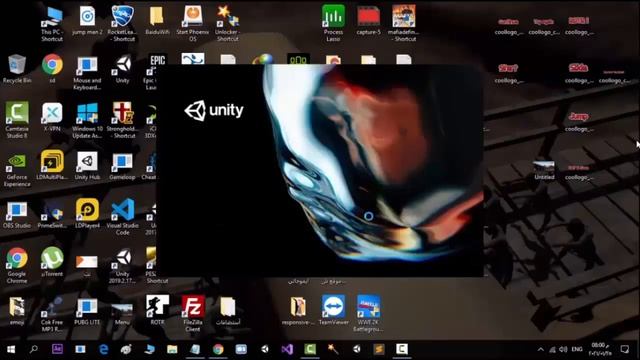640x360 pixels.
Task: Launch WWE 2K Battlegrounds icon
Action: (x=368, y=313)
